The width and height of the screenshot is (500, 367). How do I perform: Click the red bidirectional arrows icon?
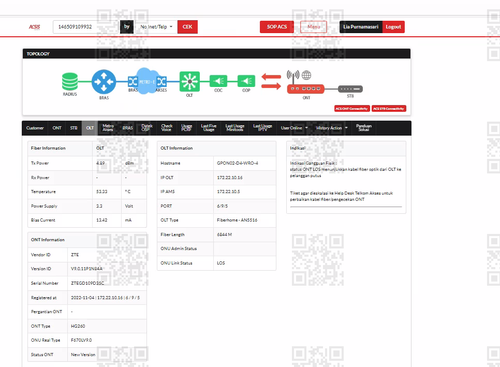271,82
